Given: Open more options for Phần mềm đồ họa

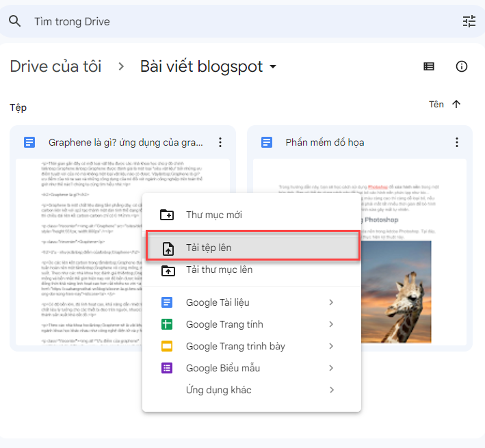Looking at the screenshot, I should pyautogui.click(x=457, y=142).
